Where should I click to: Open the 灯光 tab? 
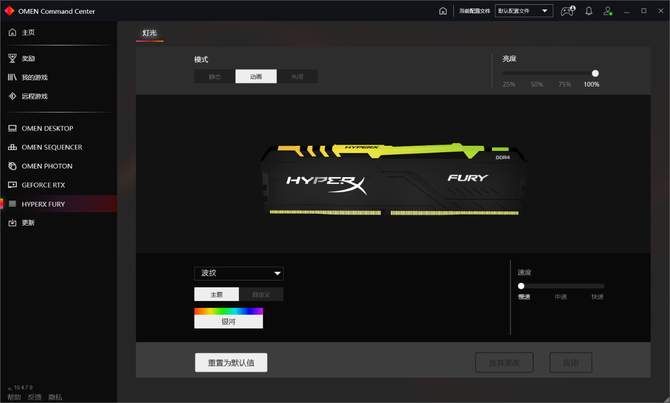pyautogui.click(x=149, y=33)
